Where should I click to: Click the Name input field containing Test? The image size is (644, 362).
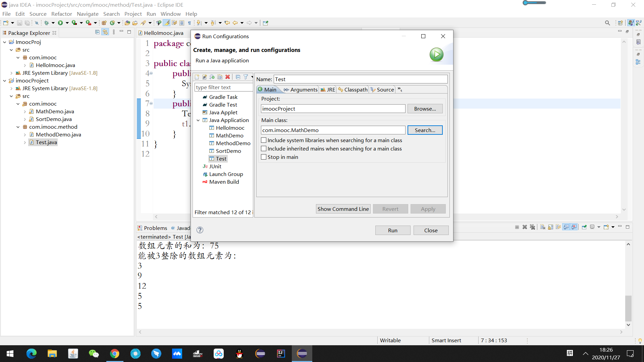pyautogui.click(x=361, y=79)
